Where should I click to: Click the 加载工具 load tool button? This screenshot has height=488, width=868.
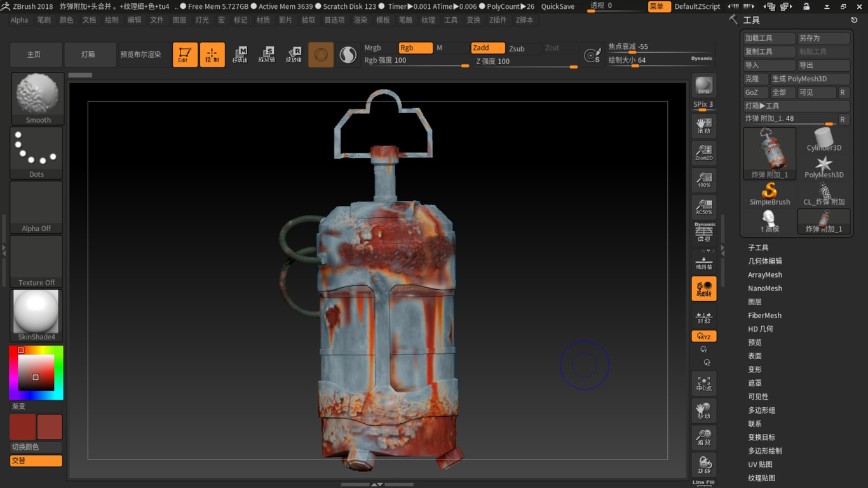click(x=770, y=38)
